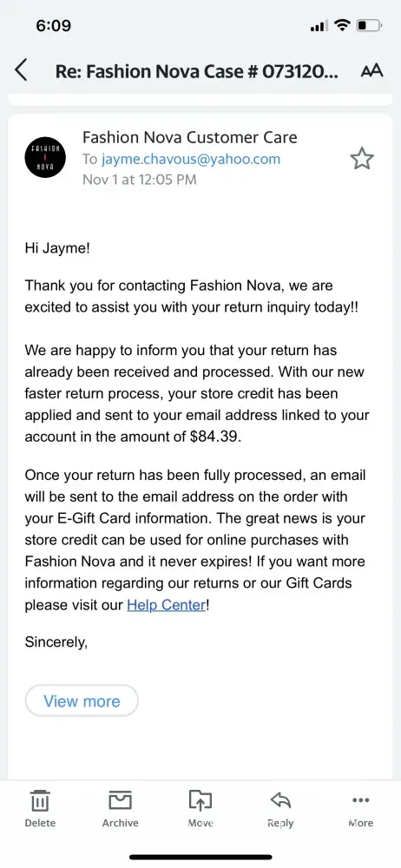The width and height of the screenshot is (401, 868).
Task: Reply to Fashion Nova Customer Care
Action: [280, 808]
